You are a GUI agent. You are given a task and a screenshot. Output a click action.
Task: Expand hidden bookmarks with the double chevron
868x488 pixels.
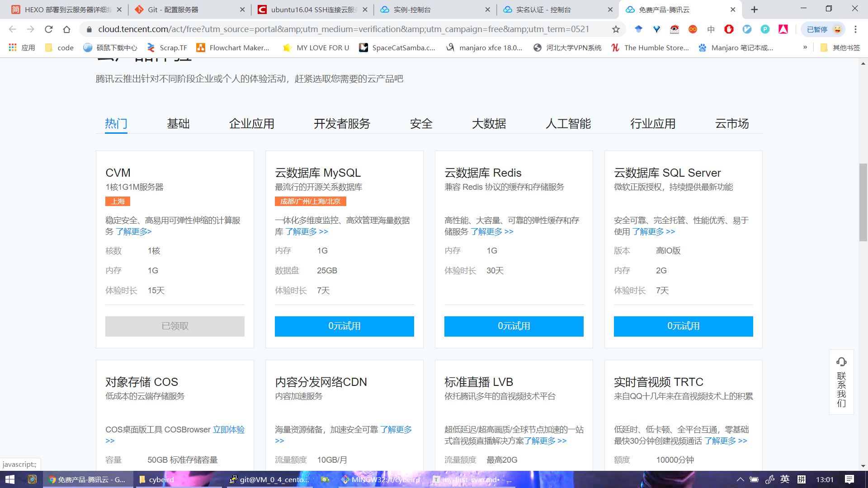point(805,47)
